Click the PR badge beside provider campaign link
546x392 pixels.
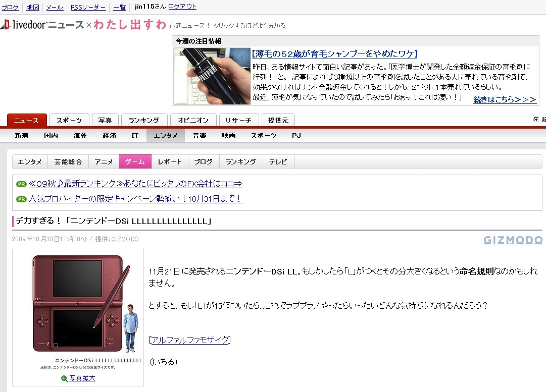[x=21, y=199]
